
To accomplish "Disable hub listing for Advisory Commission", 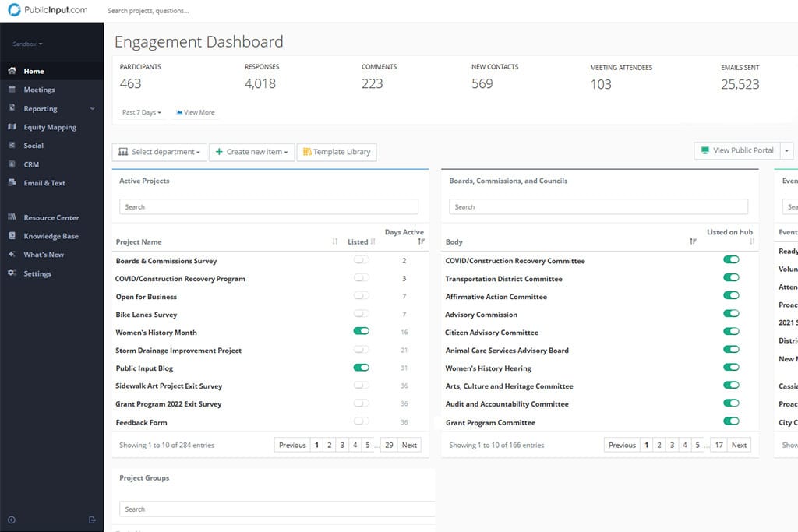I will (x=731, y=314).
